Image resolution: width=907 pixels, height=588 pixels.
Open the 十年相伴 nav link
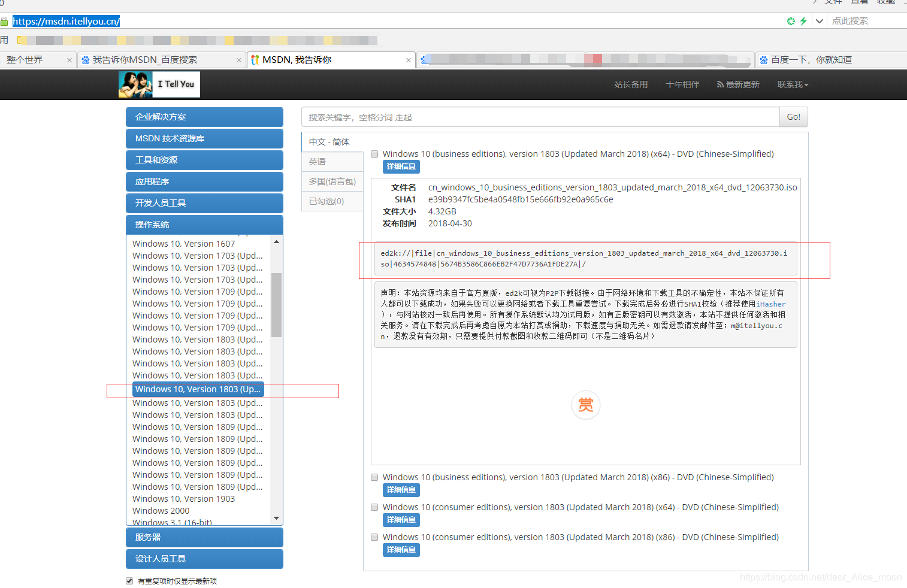(682, 84)
